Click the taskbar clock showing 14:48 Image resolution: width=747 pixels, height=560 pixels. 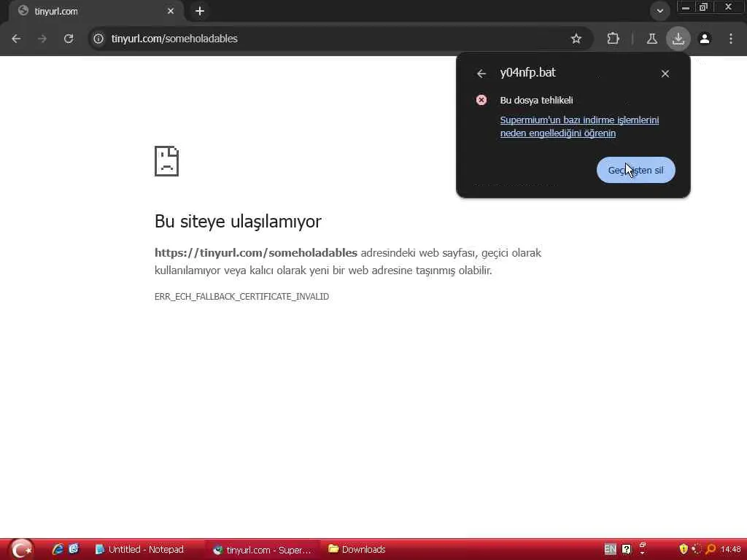[731, 550]
